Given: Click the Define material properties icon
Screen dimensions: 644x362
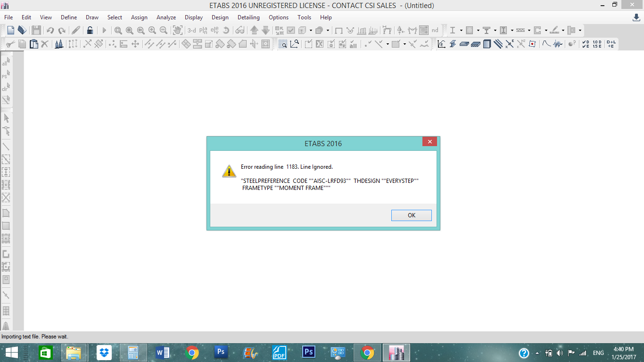Looking at the screenshot, I should [441, 44].
